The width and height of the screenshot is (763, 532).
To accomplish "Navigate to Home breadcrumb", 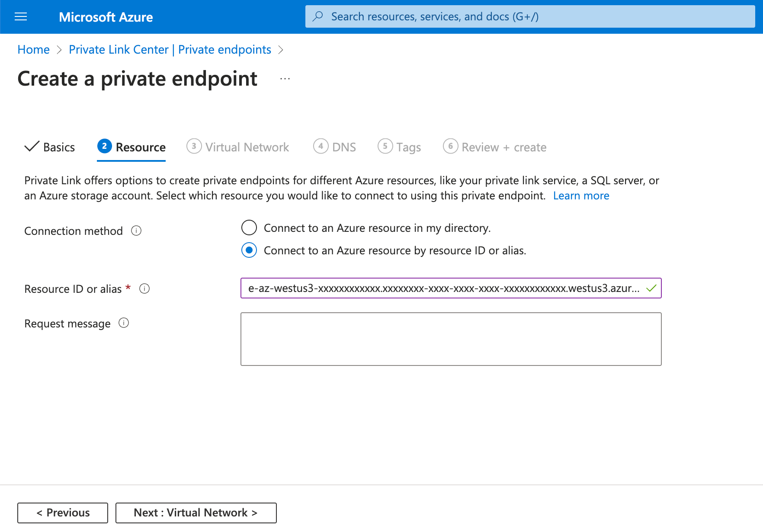I will [34, 50].
